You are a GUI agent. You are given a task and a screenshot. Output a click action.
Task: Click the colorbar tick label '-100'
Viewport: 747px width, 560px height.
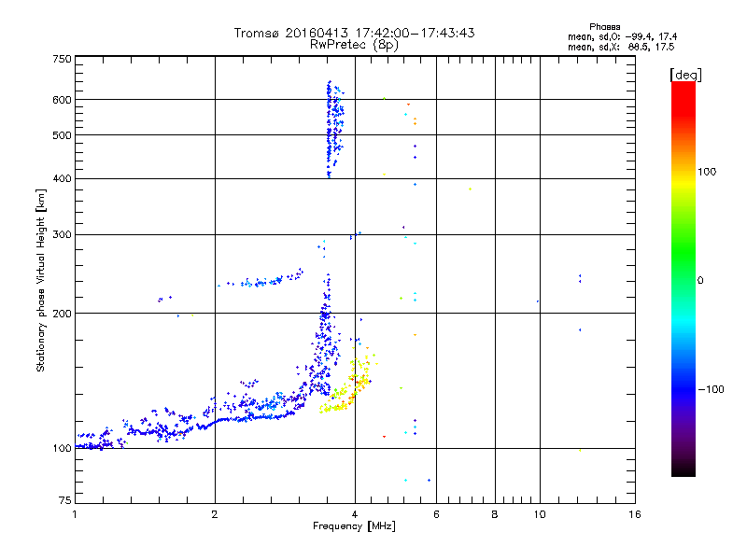click(712, 389)
